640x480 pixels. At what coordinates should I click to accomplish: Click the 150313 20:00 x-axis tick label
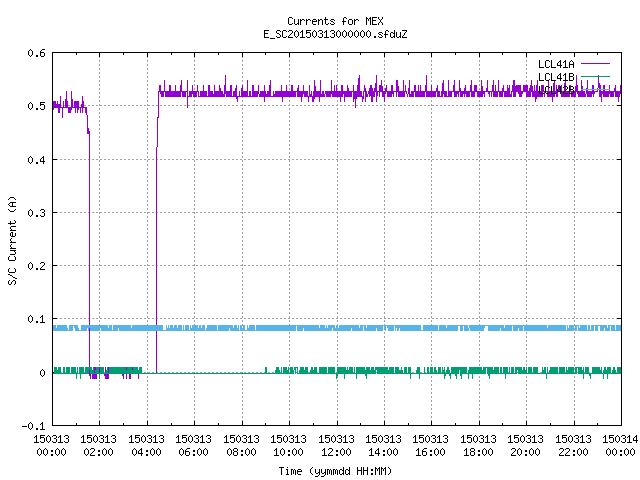pyautogui.click(x=525, y=446)
